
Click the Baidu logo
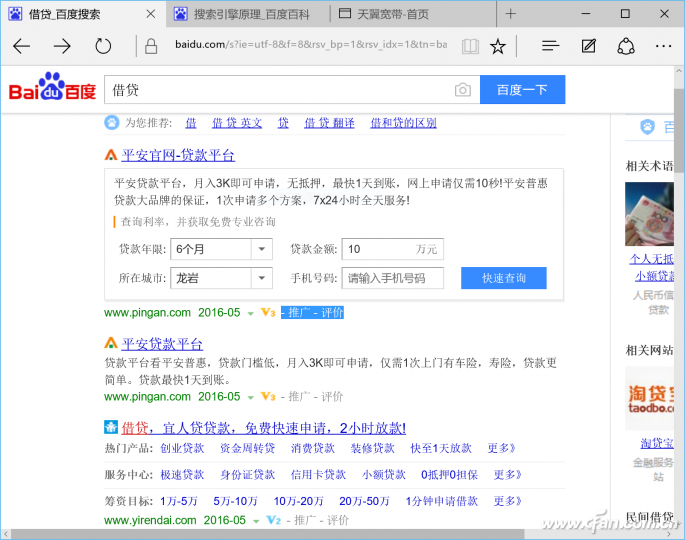[x=52, y=87]
